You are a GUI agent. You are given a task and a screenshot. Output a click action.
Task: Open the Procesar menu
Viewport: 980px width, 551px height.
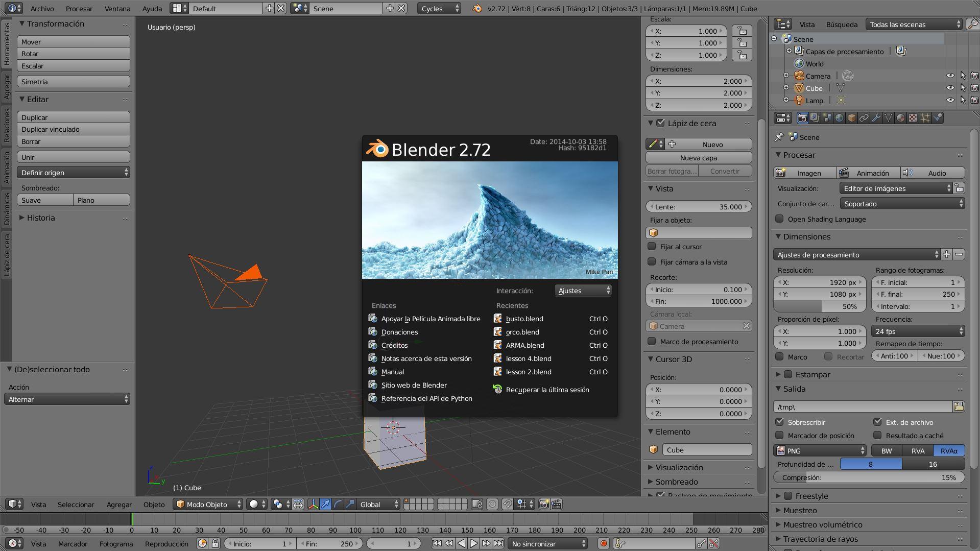pos(79,8)
